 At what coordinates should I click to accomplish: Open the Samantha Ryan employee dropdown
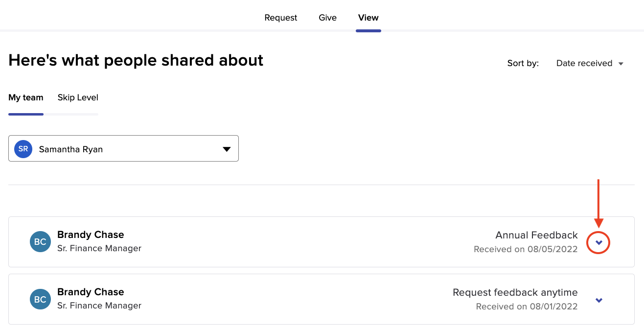[x=123, y=148]
